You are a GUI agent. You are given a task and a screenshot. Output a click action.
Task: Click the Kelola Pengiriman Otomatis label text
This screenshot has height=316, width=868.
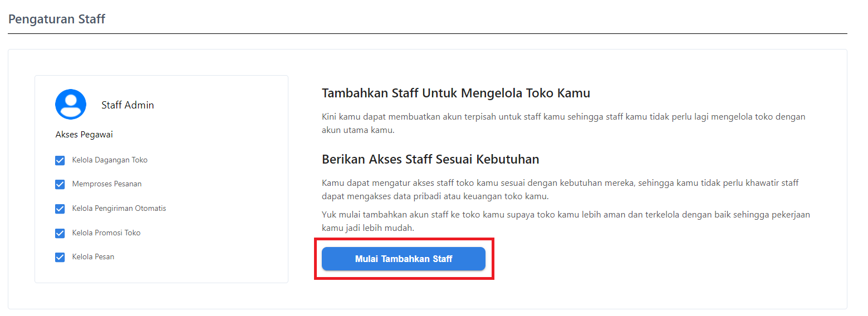click(x=119, y=209)
